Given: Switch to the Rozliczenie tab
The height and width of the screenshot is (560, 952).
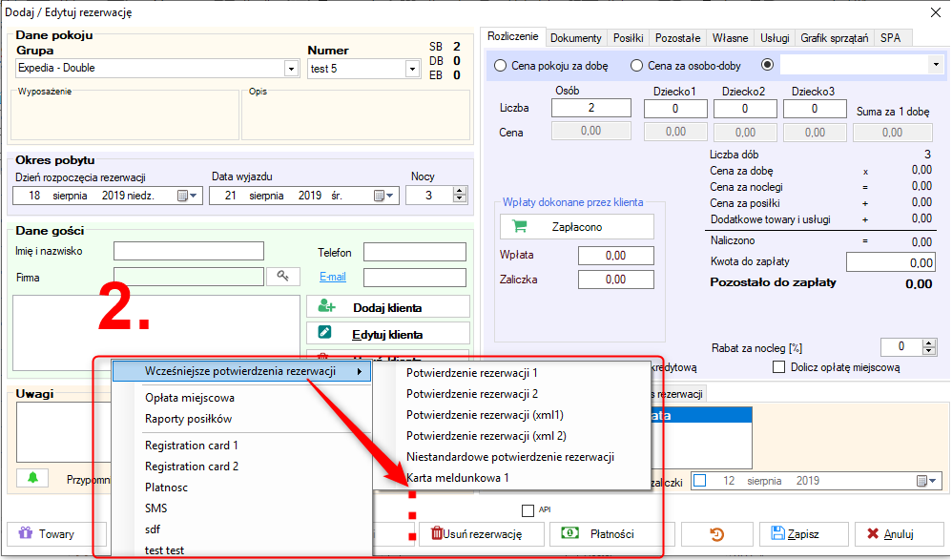Looking at the screenshot, I should pos(512,36).
